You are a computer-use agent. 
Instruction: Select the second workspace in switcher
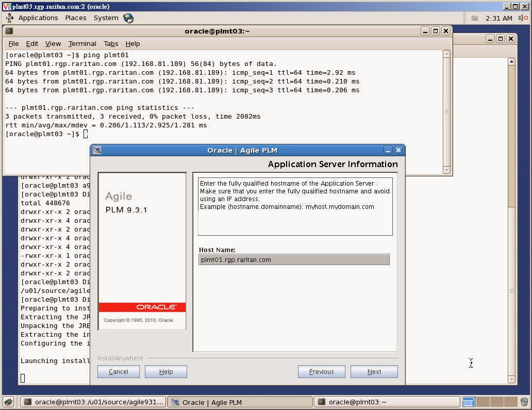coord(483,402)
